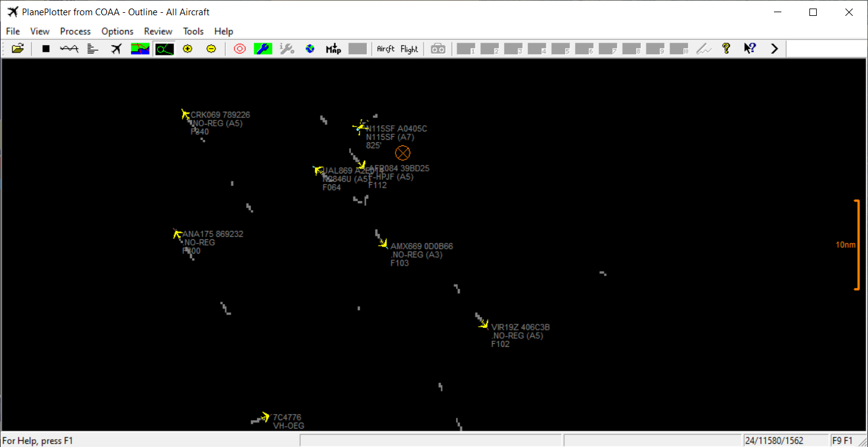868x447 pixels.
Task: Toggle the outline view button
Action: pos(164,49)
